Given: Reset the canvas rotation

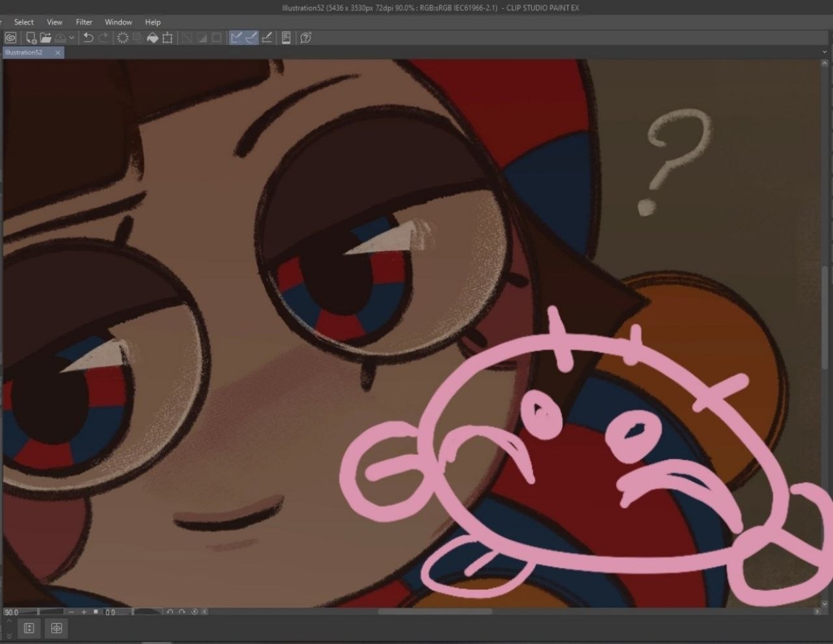Looking at the screenshot, I should point(194,612).
